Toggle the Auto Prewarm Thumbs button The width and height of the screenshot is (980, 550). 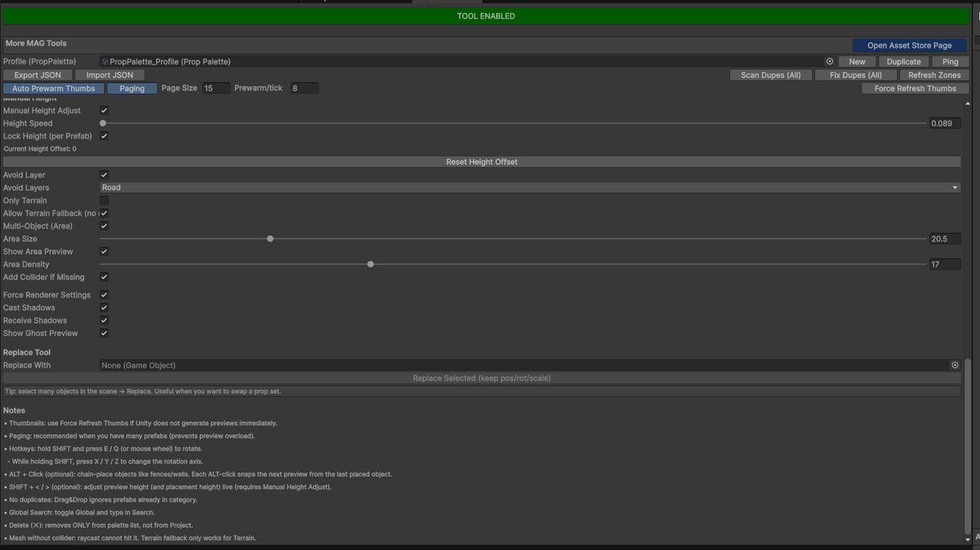point(53,88)
